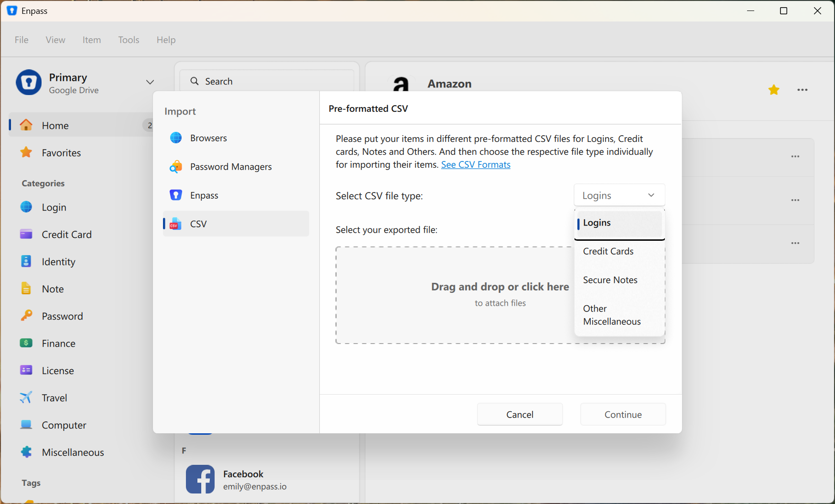
Task: Click the Miscellaneous gear icon
Action: pos(26,452)
